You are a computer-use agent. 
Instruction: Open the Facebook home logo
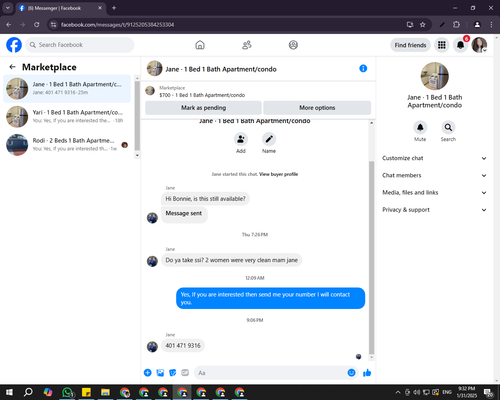[x=14, y=45]
